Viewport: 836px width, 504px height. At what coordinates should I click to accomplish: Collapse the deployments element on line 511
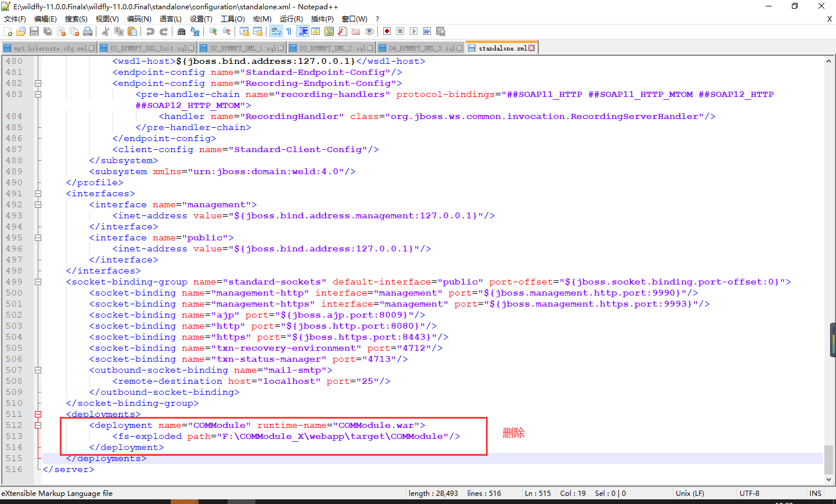[38, 414]
